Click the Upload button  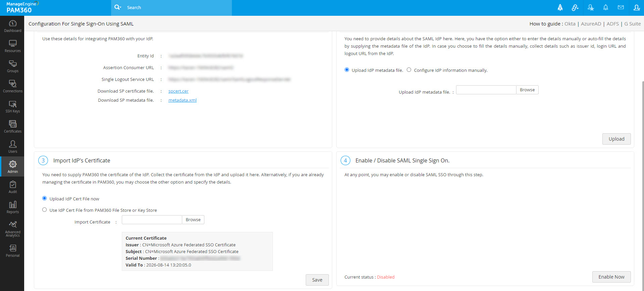coord(616,139)
